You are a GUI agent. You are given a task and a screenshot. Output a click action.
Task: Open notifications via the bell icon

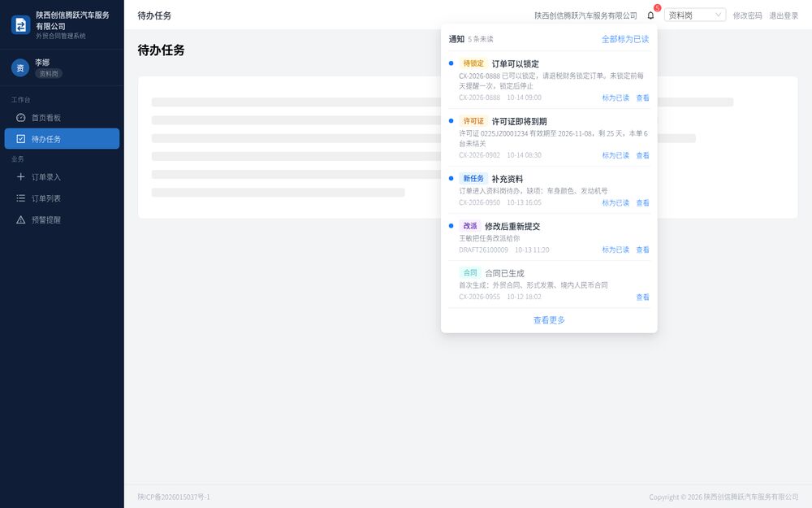pyautogui.click(x=651, y=15)
